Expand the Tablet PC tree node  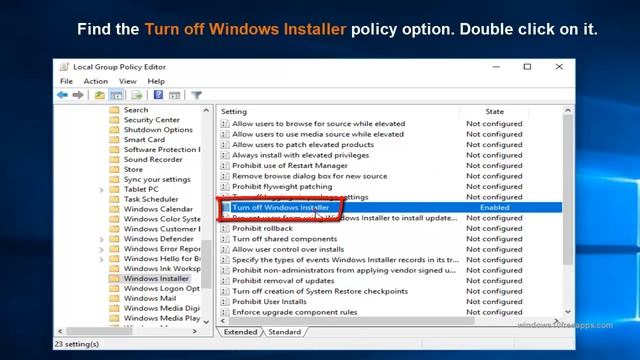tap(102, 190)
